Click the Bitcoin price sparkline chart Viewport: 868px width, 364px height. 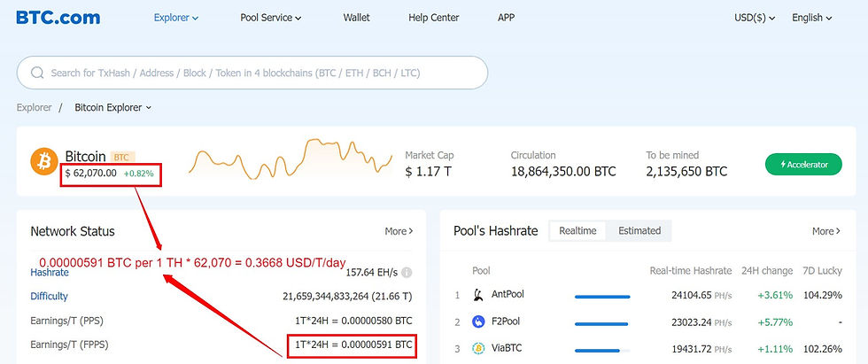(x=291, y=159)
